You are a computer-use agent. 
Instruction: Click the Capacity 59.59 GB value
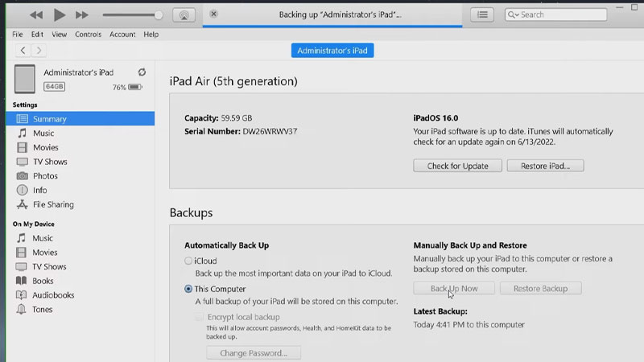pos(237,118)
